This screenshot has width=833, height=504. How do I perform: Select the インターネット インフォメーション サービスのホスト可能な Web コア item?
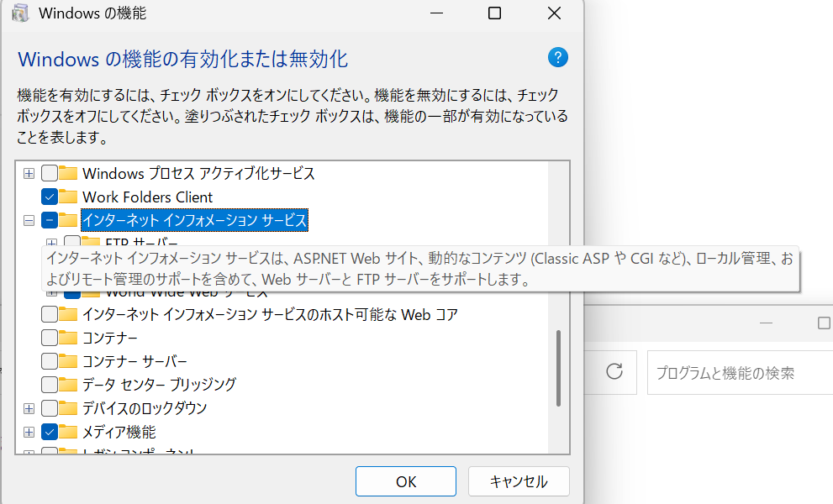[269, 314]
